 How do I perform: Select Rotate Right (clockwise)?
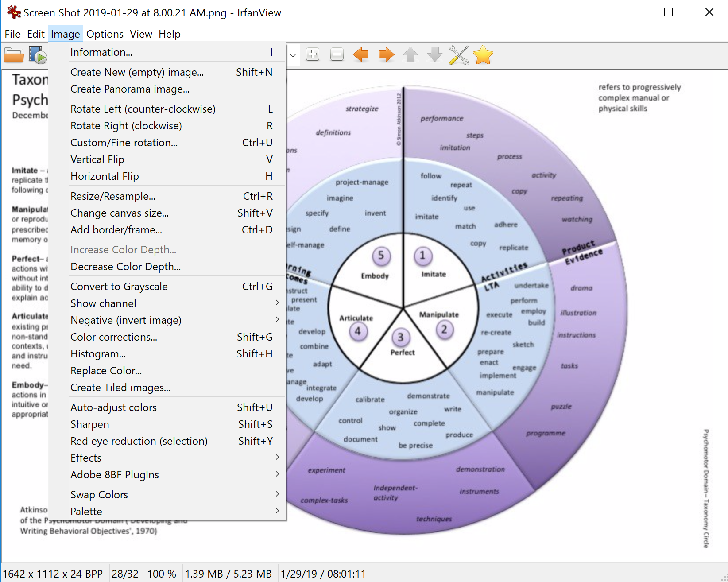click(x=167, y=126)
